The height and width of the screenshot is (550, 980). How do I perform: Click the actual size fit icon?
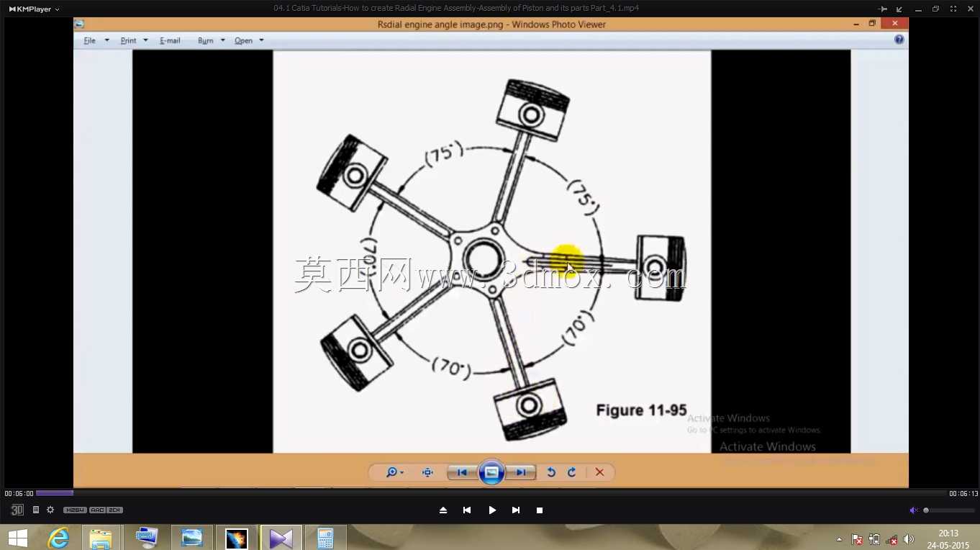pyautogui.click(x=427, y=472)
